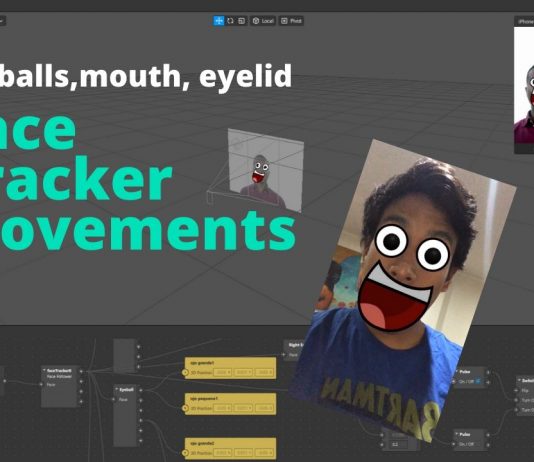Select the faceTracker0 patch title
This screenshot has width=534, height=462.
(x=59, y=370)
